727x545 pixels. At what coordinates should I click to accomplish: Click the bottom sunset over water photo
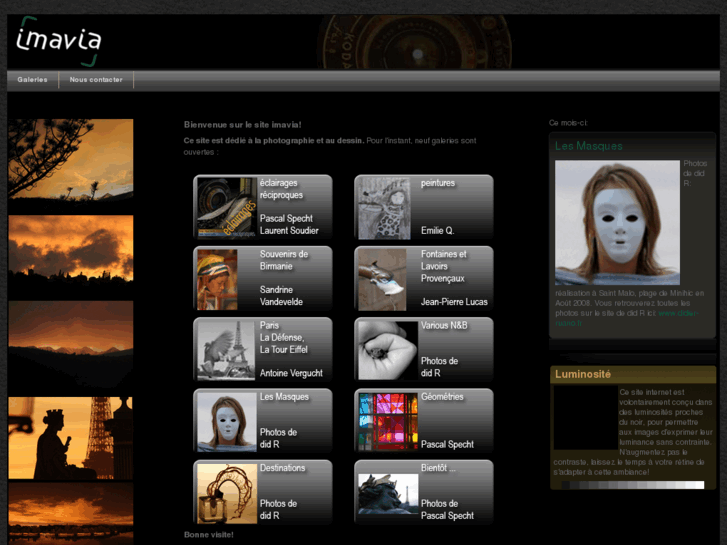point(70,513)
